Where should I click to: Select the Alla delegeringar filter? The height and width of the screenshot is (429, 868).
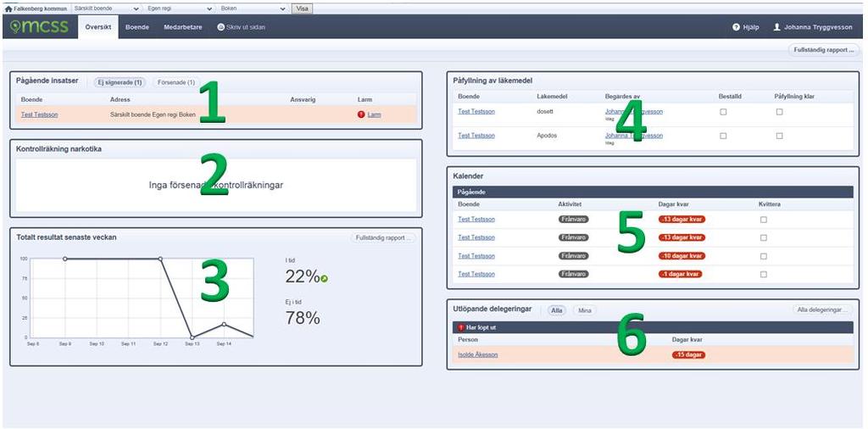tap(557, 310)
